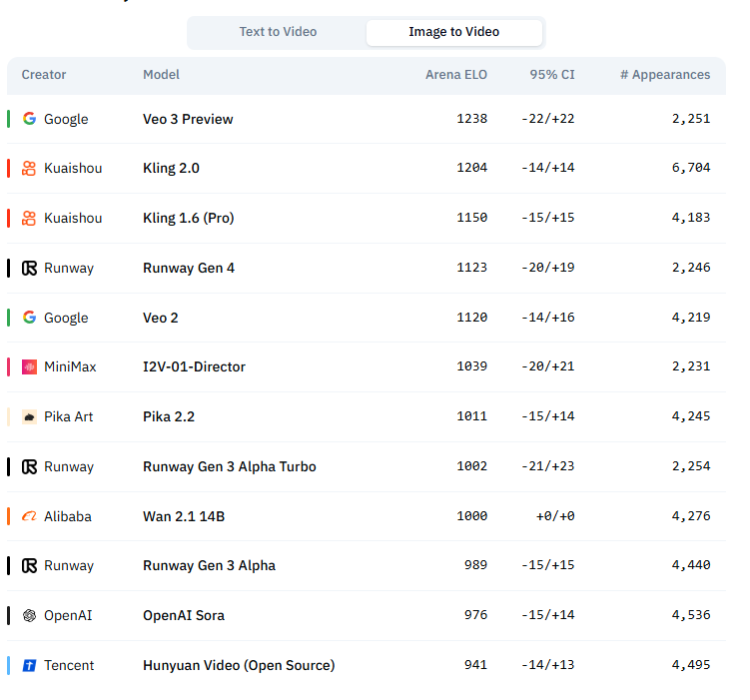Viewport: 750px width, 700px height.
Task: Click the confidence interval -21/+23
Action: pyautogui.click(x=548, y=466)
